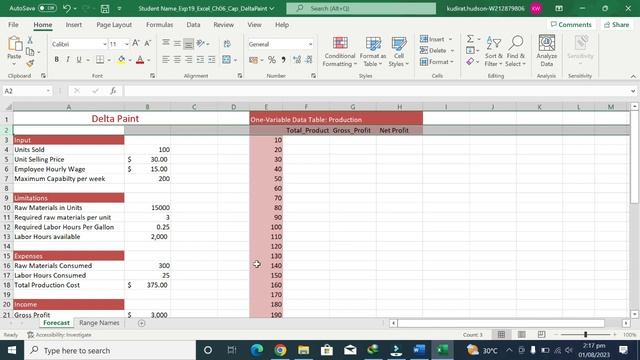Open Cell Styles gallery
This screenshot has width=640, height=360.
click(x=399, y=52)
